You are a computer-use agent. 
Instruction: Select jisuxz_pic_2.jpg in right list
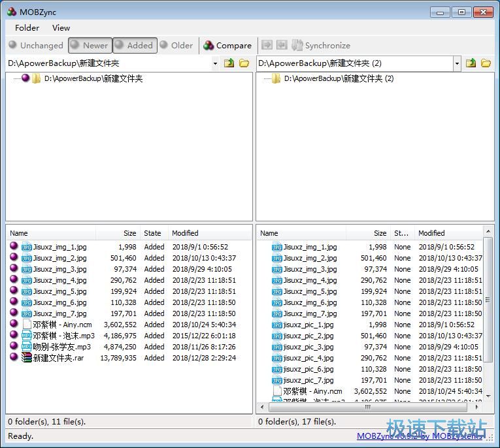tap(308, 336)
